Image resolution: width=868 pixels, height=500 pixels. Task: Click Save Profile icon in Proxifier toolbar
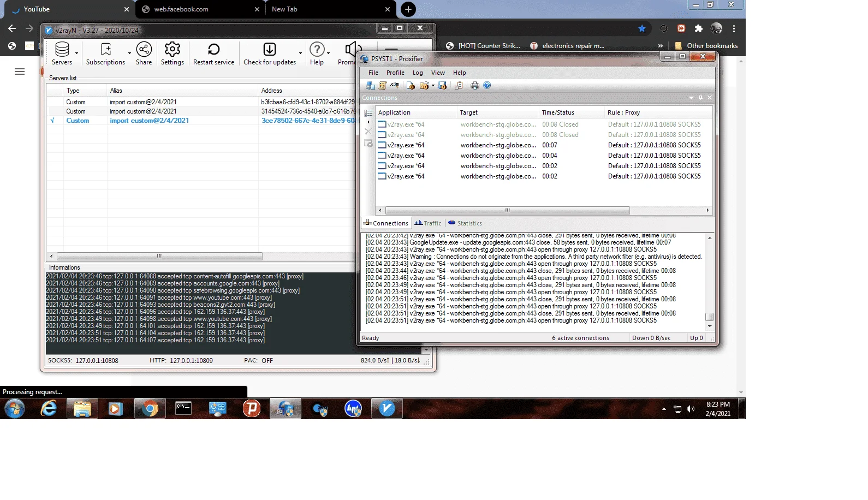[443, 86]
